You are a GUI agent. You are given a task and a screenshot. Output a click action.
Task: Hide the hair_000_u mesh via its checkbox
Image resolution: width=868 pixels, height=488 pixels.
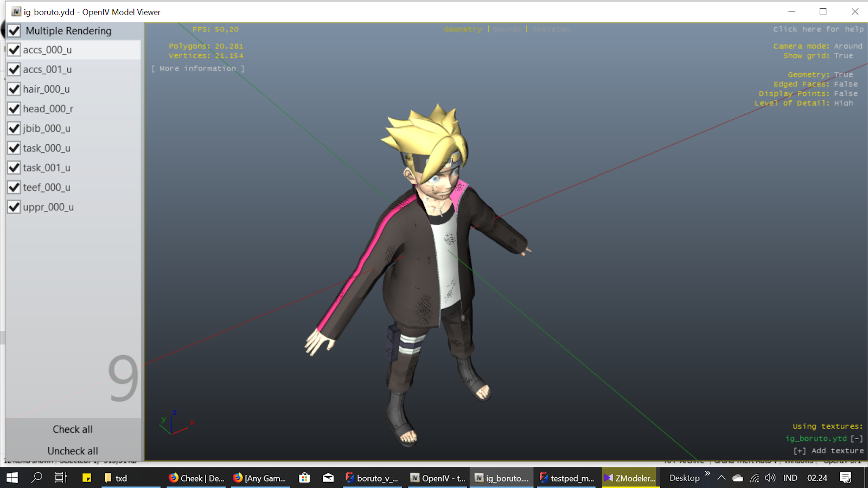click(14, 89)
